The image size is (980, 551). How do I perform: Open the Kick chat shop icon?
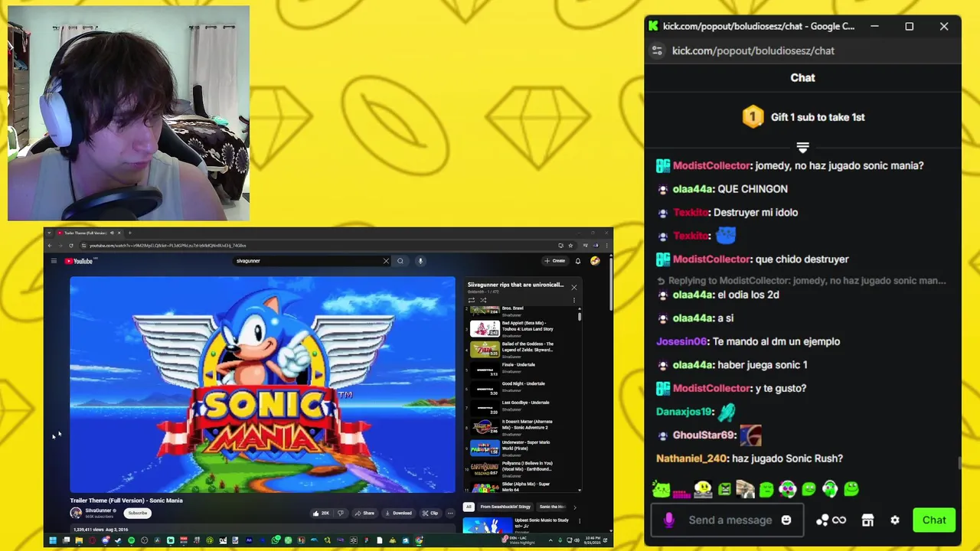867,520
